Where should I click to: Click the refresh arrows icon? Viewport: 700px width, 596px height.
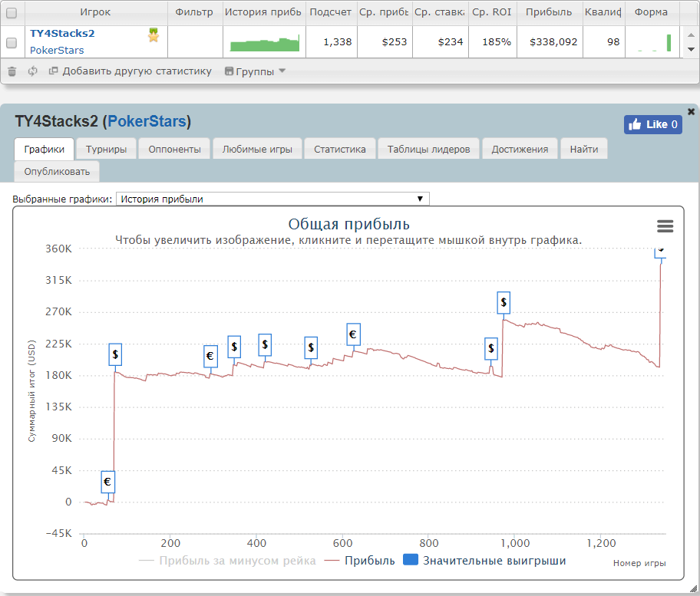pyautogui.click(x=32, y=71)
